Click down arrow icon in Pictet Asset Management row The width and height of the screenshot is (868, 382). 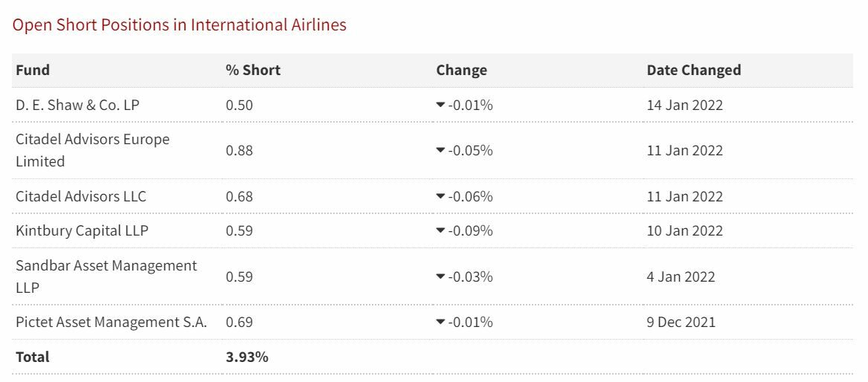pos(440,323)
